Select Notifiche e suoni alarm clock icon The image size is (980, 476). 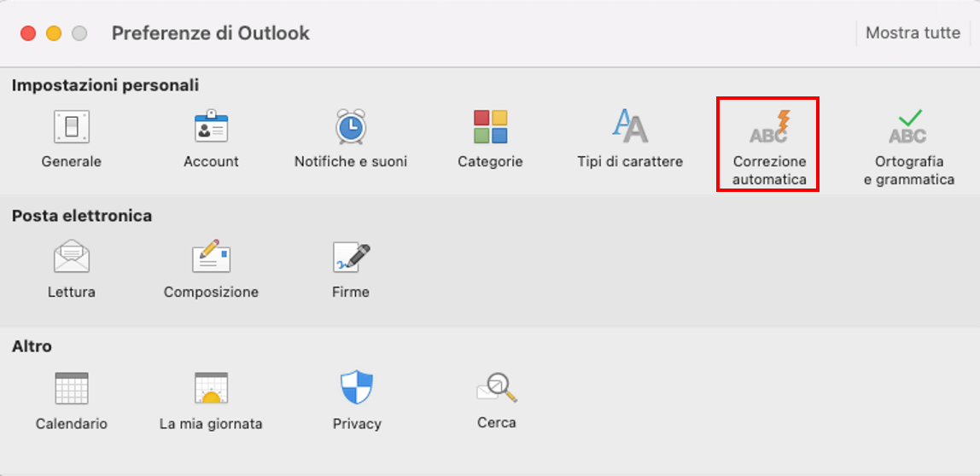tap(351, 127)
